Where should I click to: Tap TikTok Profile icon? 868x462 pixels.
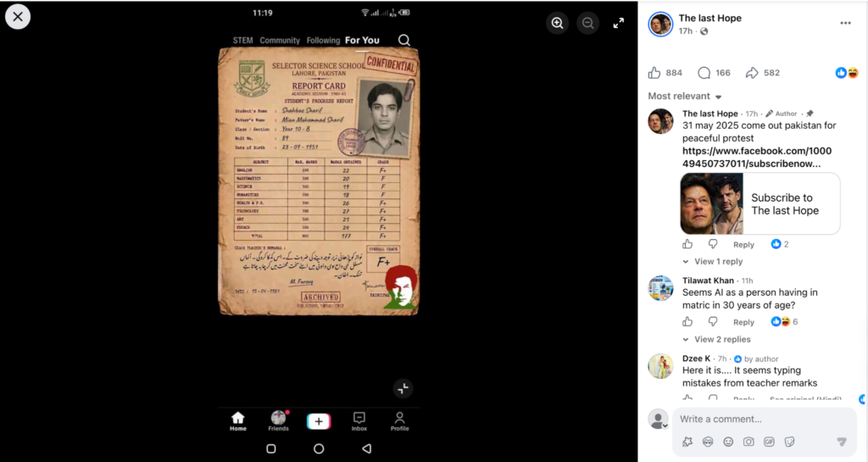400,421
